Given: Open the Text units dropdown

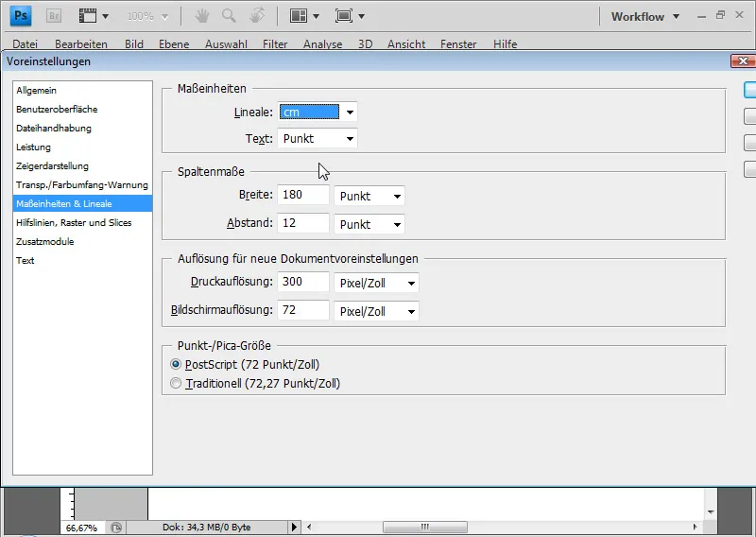Looking at the screenshot, I should (318, 138).
